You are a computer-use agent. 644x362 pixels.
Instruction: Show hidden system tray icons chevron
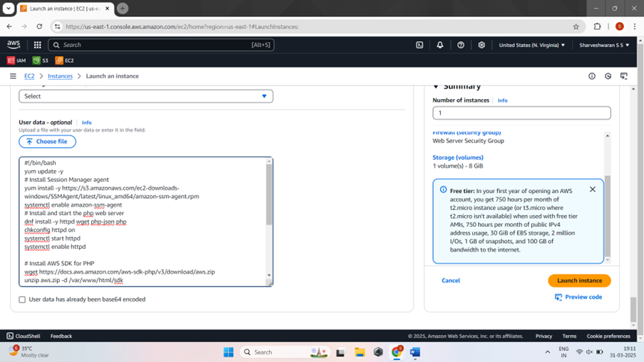point(548,352)
